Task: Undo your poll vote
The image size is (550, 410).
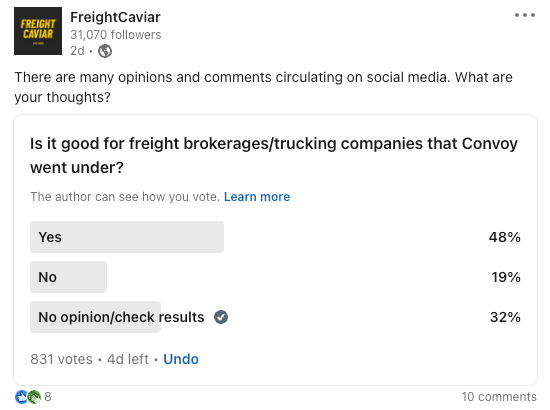Action: 181,359
